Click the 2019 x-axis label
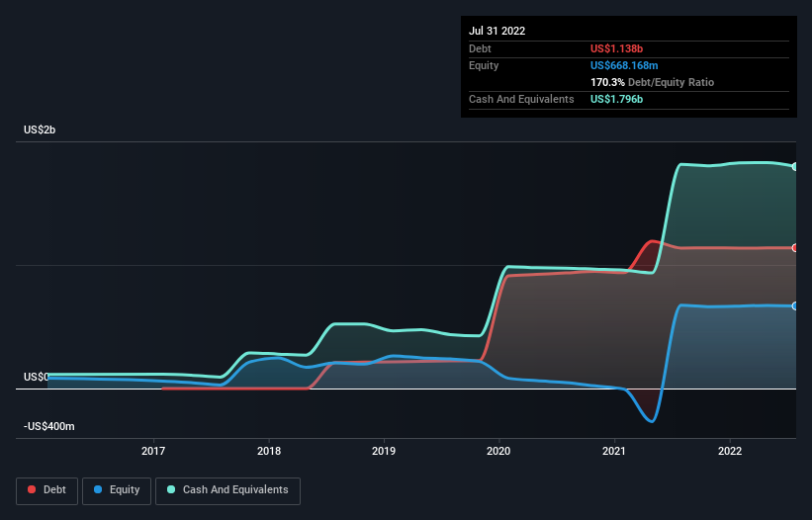This screenshot has width=812, height=520. point(384,451)
